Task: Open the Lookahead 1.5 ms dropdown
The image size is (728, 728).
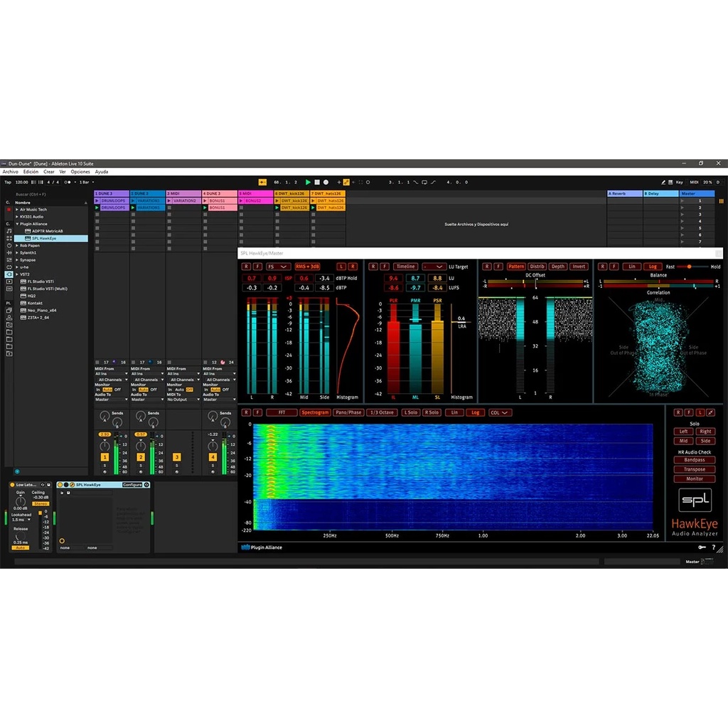Action: (21, 520)
